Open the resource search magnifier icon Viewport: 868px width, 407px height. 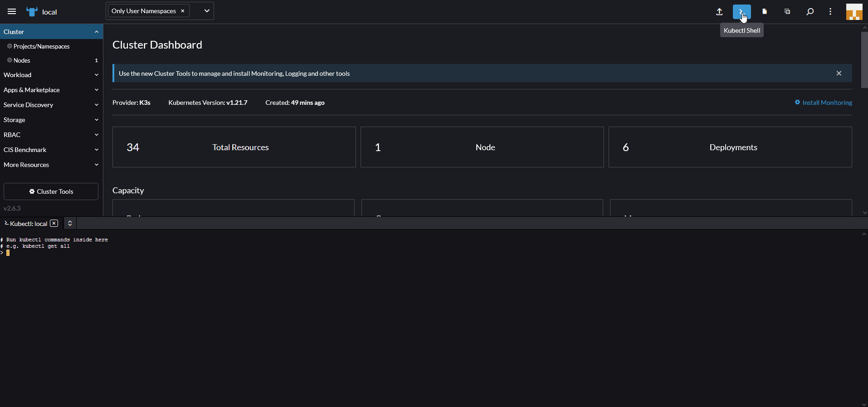(810, 12)
